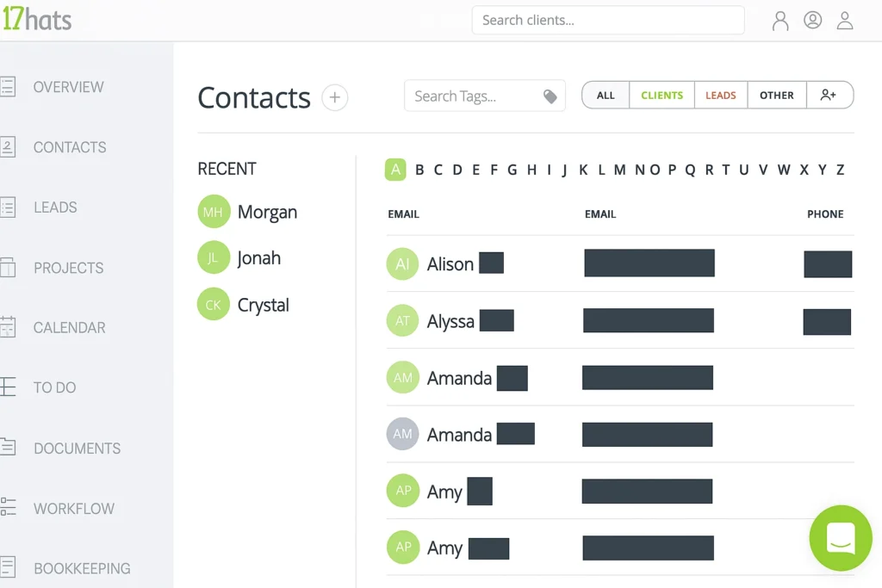Click the tag icon in Search Tags

coord(550,96)
